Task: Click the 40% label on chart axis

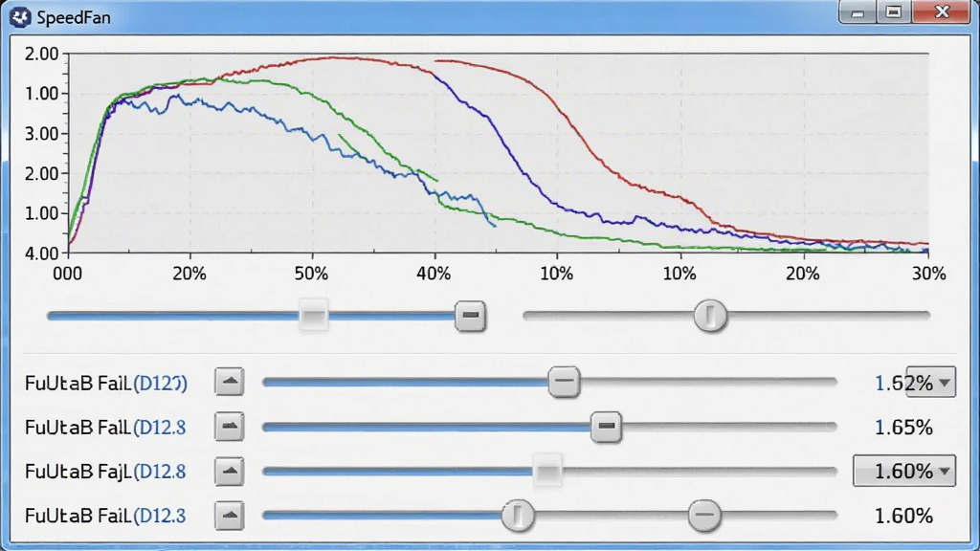Action: pyautogui.click(x=434, y=275)
